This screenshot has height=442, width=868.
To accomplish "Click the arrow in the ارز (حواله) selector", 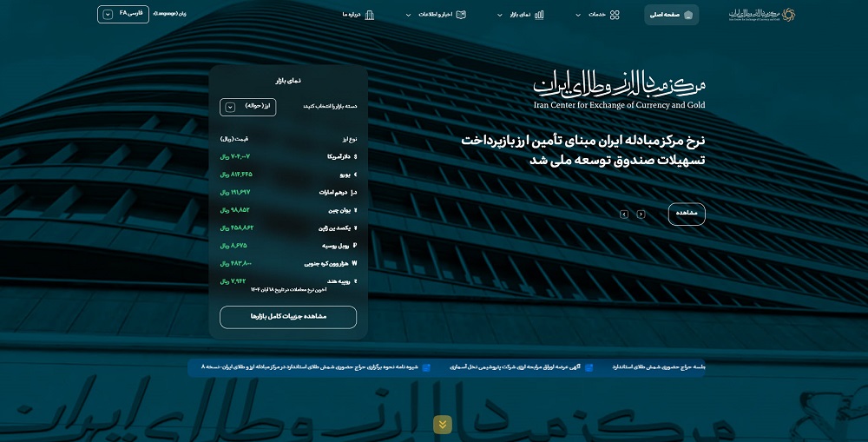I will click(230, 108).
